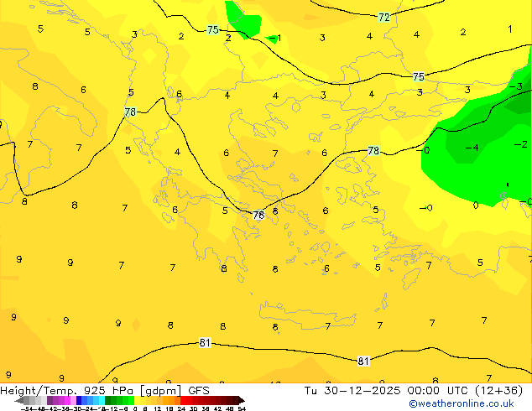Click the 72 contour label at top
532x411 pixels.
(384, 17)
